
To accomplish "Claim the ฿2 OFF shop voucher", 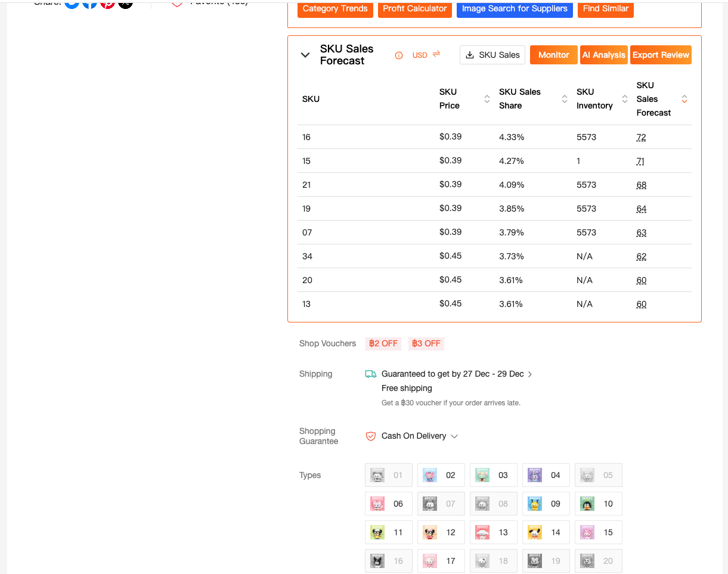I will [x=383, y=343].
